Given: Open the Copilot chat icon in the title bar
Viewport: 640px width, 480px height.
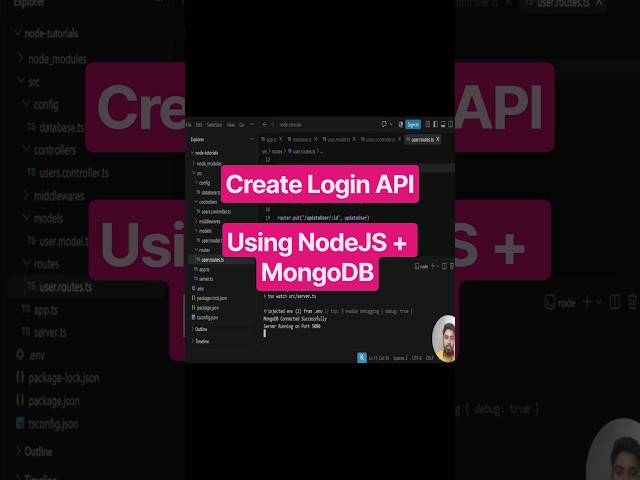Looking at the screenshot, I should pos(384,124).
